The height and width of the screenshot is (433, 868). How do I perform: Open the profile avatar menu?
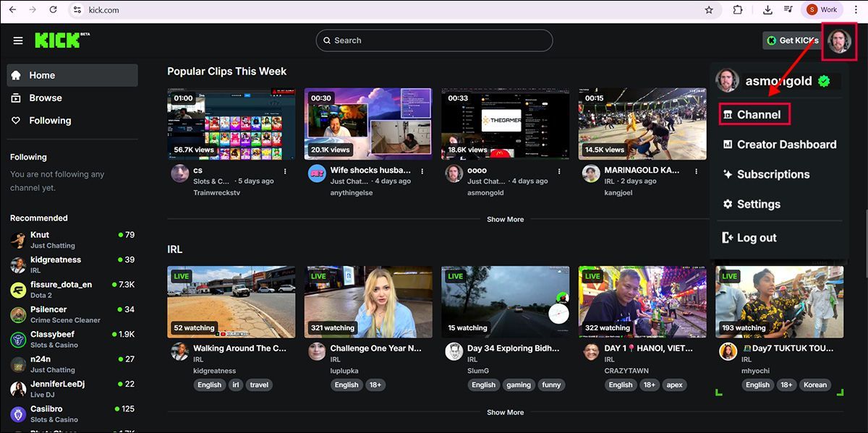841,40
